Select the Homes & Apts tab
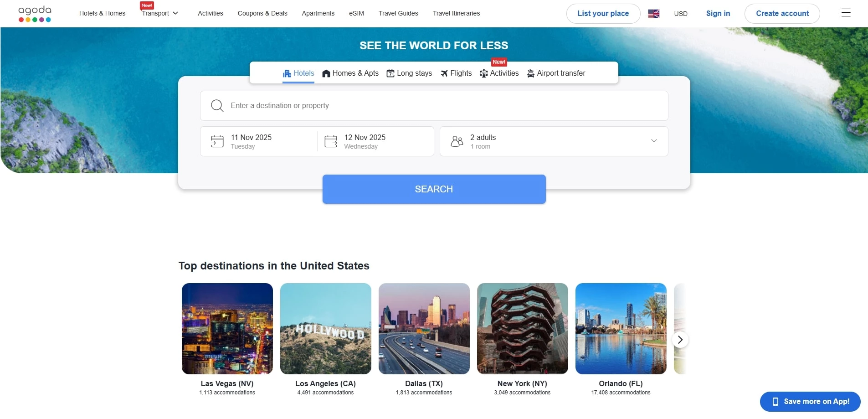The height and width of the screenshot is (419, 868). point(350,73)
